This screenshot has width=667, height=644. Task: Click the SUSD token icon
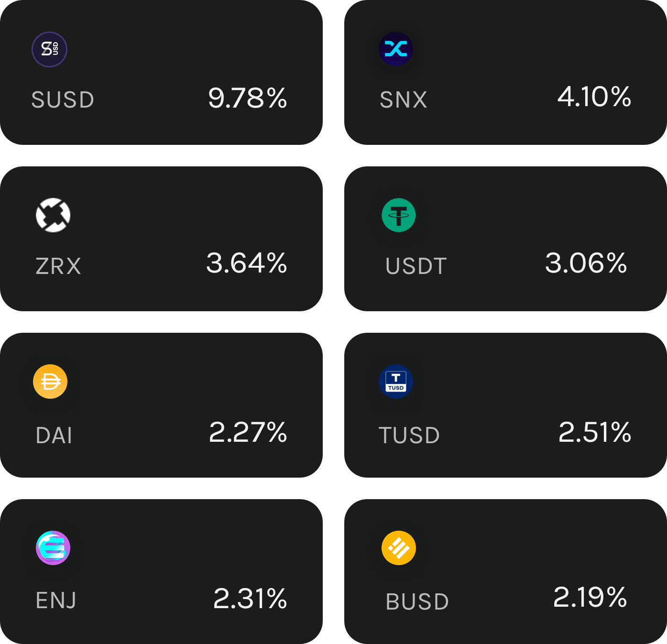49,49
